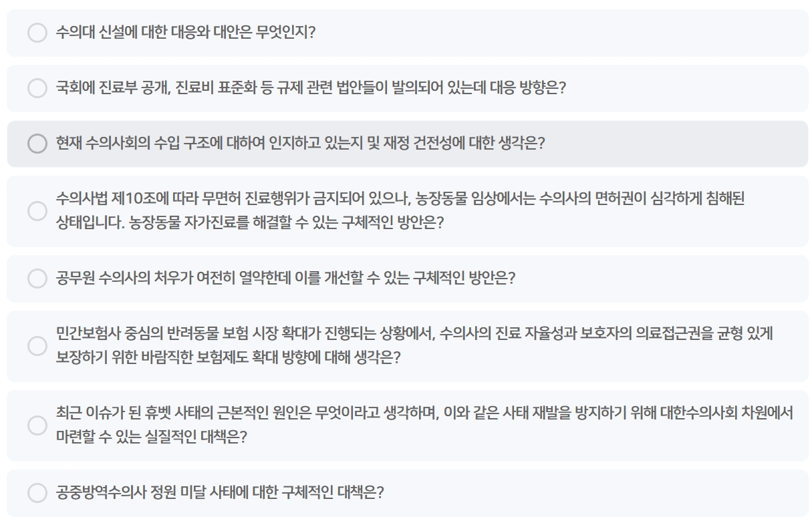
Task: Select the 공무원 수의사 처우 radio button
Action: coord(37,279)
